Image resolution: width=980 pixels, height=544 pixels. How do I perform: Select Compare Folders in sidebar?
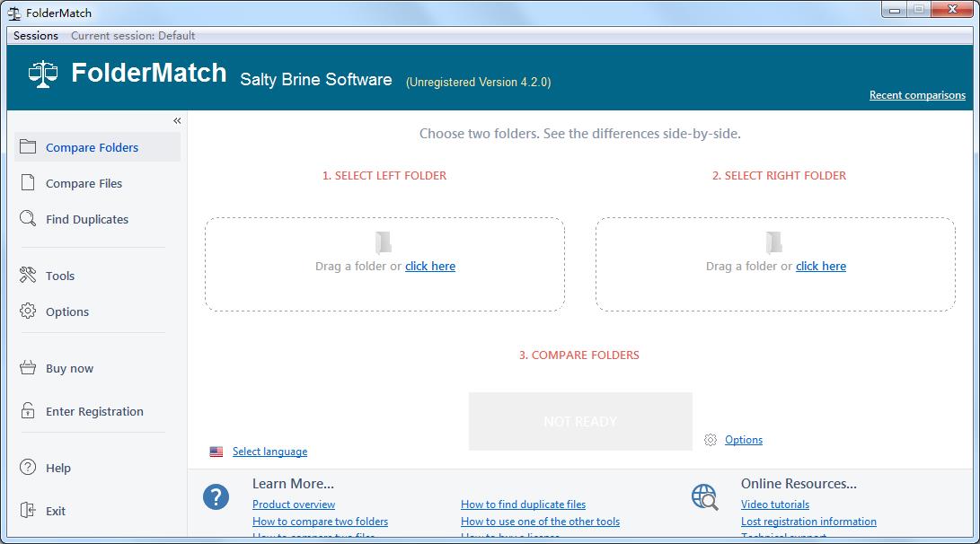(98, 147)
